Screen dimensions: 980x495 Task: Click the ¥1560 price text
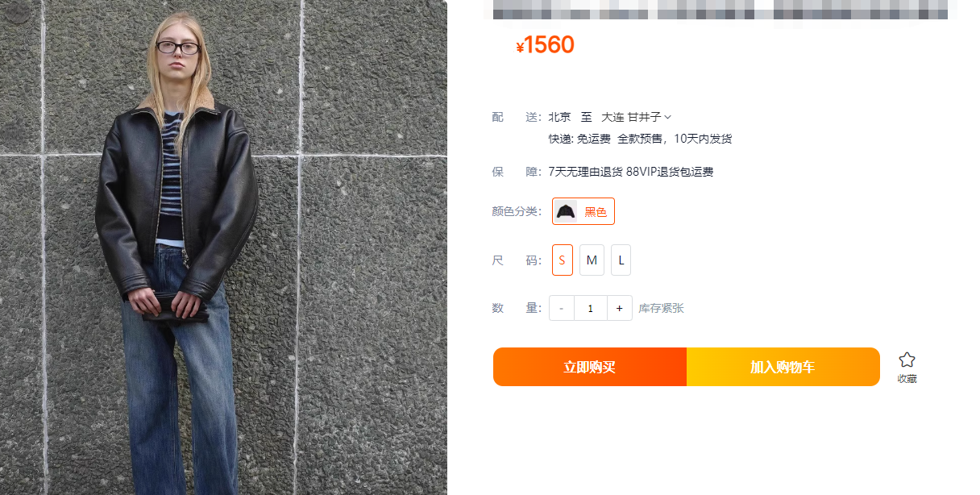(545, 45)
